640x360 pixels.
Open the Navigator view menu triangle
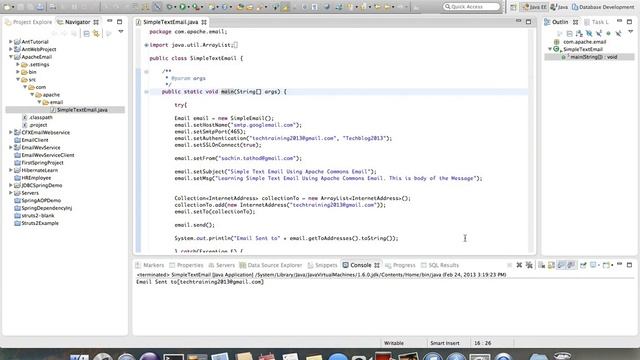click(x=121, y=31)
